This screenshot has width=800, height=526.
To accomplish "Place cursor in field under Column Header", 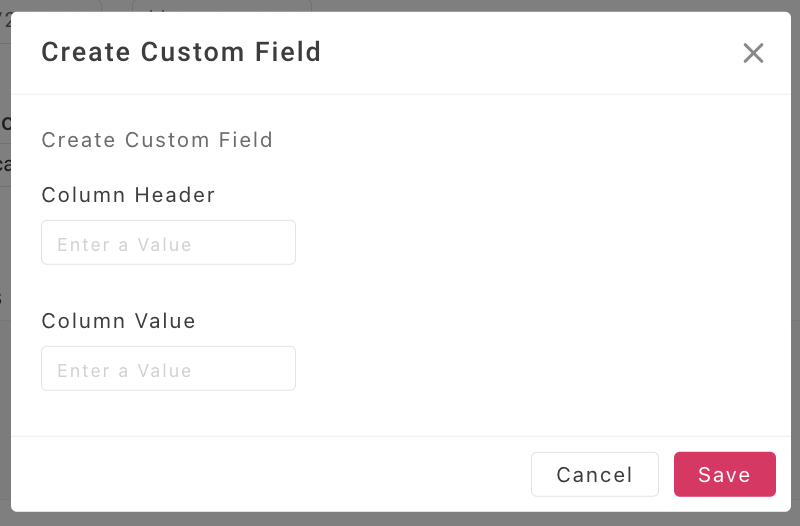I will tap(168, 243).
